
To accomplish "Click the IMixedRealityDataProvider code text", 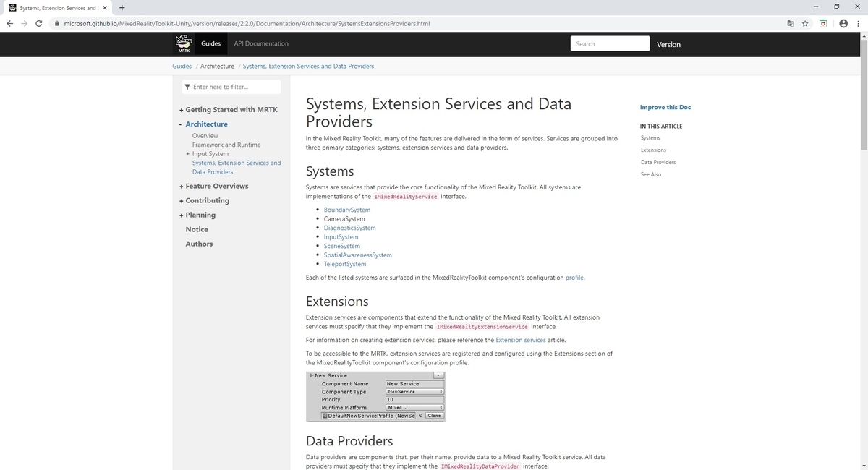I will [480, 466].
